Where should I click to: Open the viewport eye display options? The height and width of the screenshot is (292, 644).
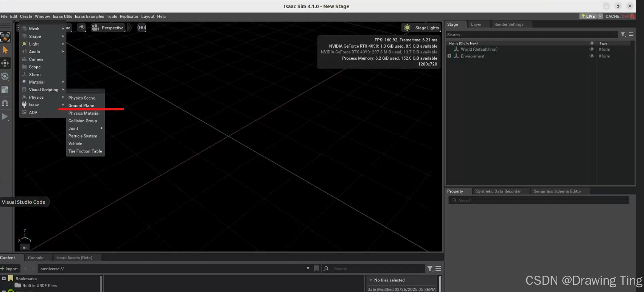click(82, 28)
